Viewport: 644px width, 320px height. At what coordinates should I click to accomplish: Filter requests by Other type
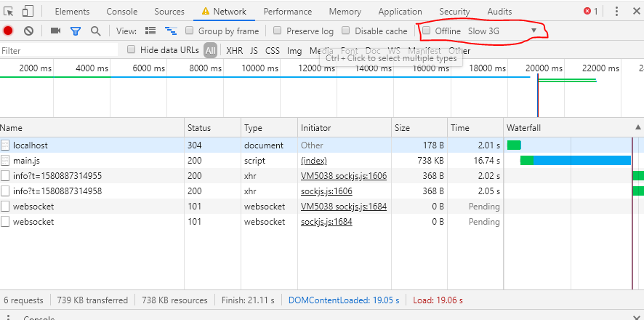459,51
